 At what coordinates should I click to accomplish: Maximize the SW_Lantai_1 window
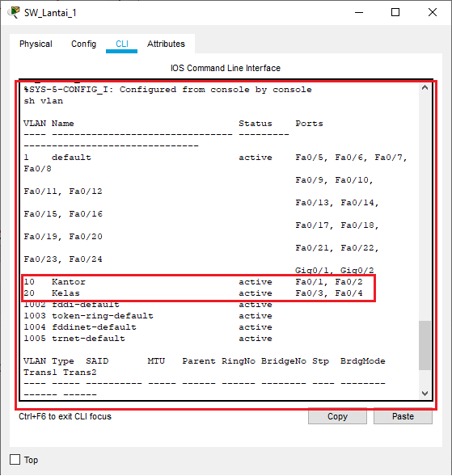pyautogui.click(x=395, y=12)
